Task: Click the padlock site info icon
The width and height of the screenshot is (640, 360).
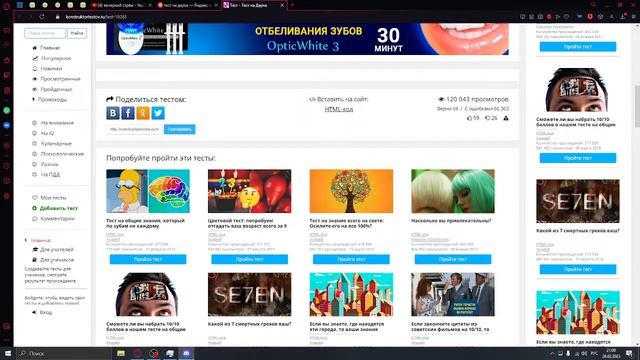Action: (58, 17)
